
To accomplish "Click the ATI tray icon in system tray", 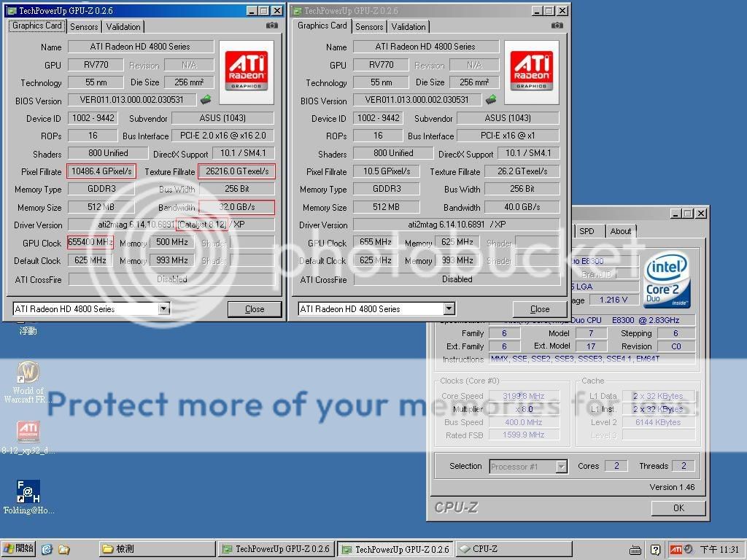I will point(676,549).
